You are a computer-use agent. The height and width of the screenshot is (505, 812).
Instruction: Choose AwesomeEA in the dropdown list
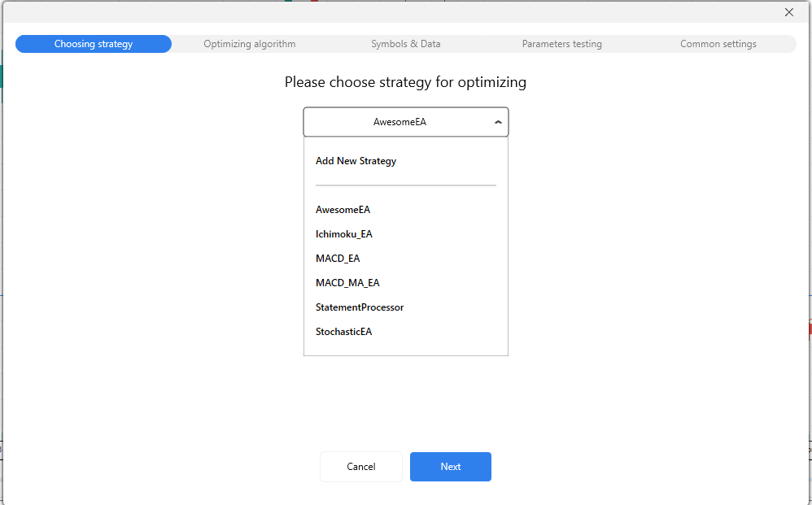coord(343,210)
